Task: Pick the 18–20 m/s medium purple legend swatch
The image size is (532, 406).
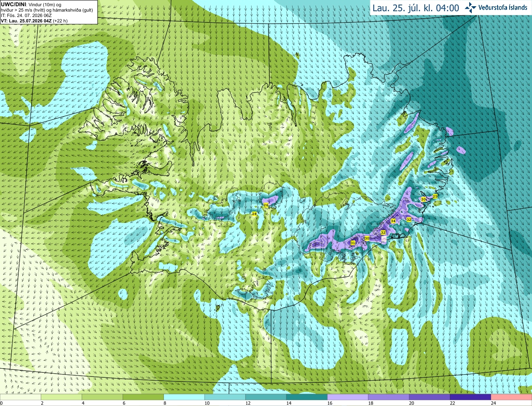Action: click(389, 397)
